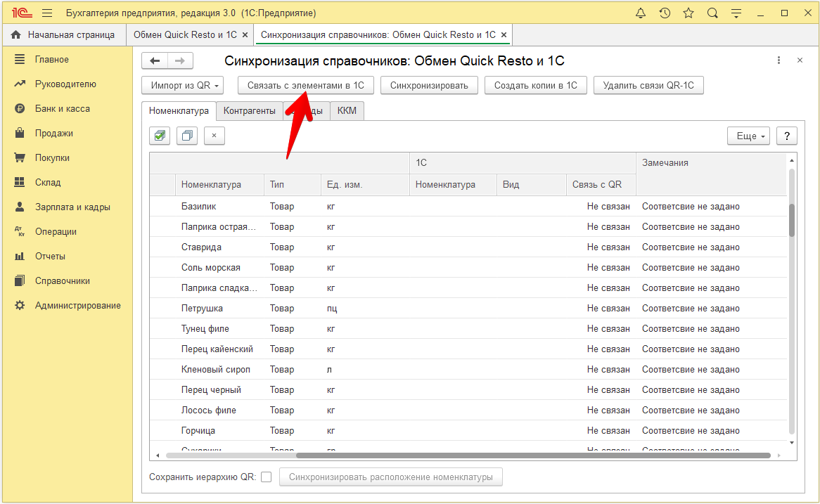Open notifications bell
The height and width of the screenshot is (504, 820).
[x=640, y=13]
